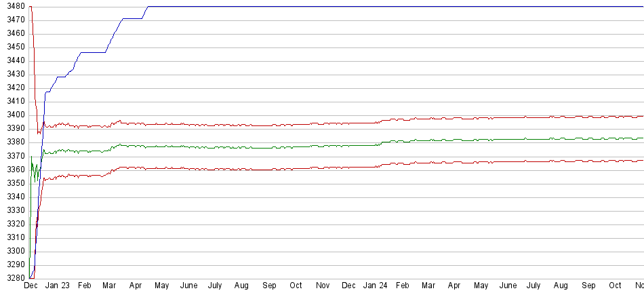This screenshot has height=295, width=644.
Task: Click the last Oct label near the right edge
Action: pos(616,286)
